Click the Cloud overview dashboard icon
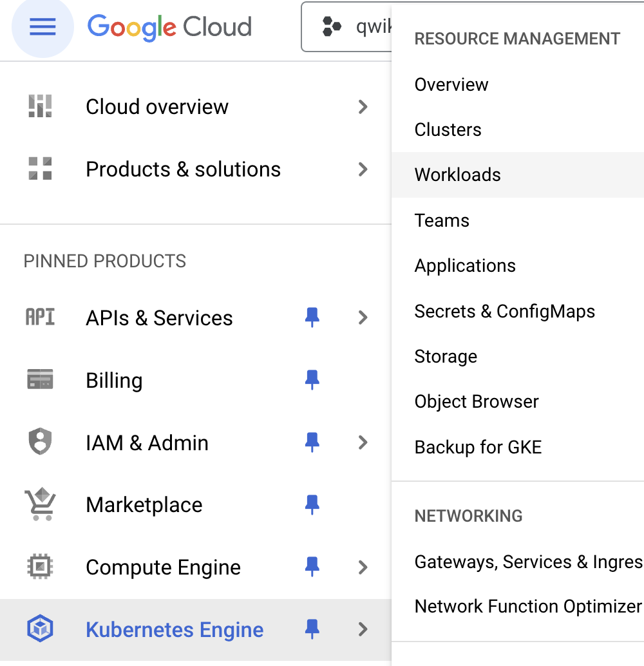The image size is (644, 666). coord(40,106)
